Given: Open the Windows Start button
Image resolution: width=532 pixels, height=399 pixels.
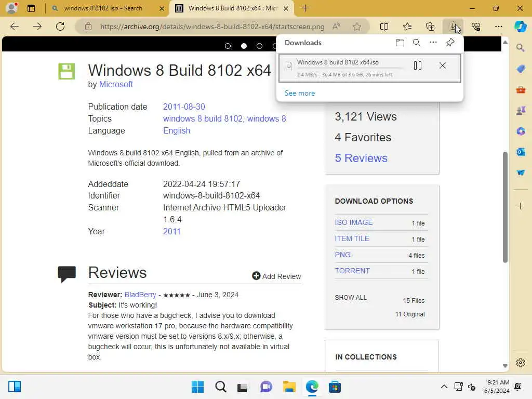Looking at the screenshot, I should pyautogui.click(x=197, y=387).
